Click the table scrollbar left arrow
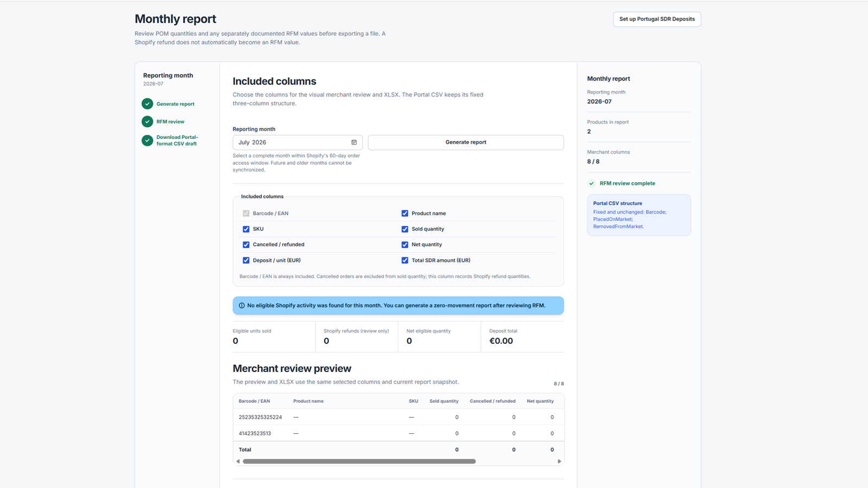This screenshot has width=868, height=488. [x=238, y=461]
